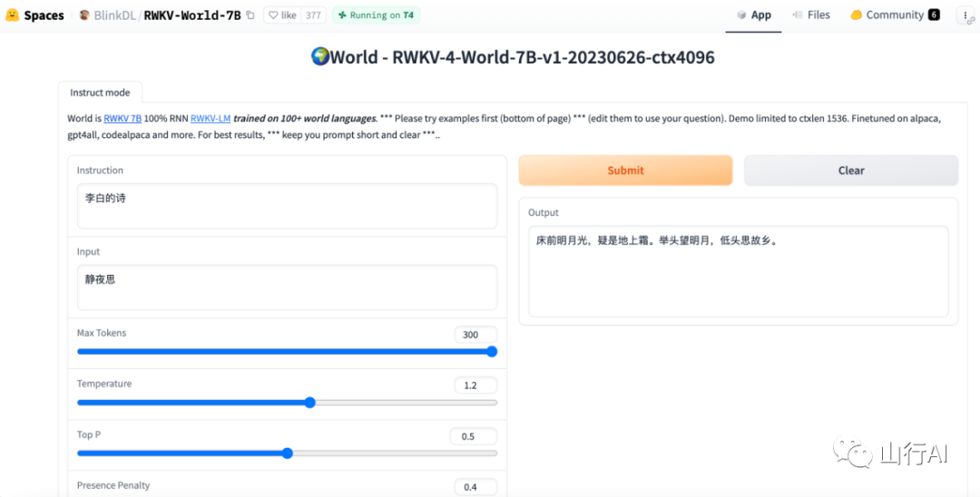Image resolution: width=980 pixels, height=497 pixels.
Task: Click the RWKV-World-7B space name
Action: (x=191, y=15)
